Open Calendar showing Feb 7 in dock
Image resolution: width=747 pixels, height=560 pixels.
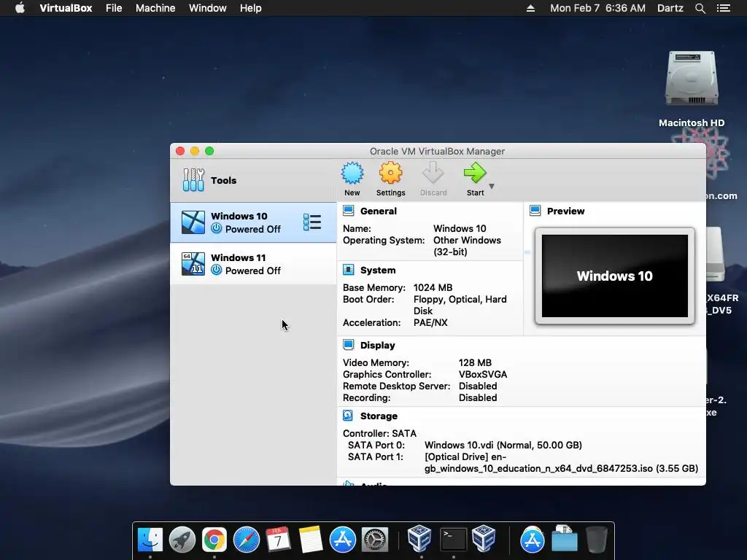[x=278, y=540]
